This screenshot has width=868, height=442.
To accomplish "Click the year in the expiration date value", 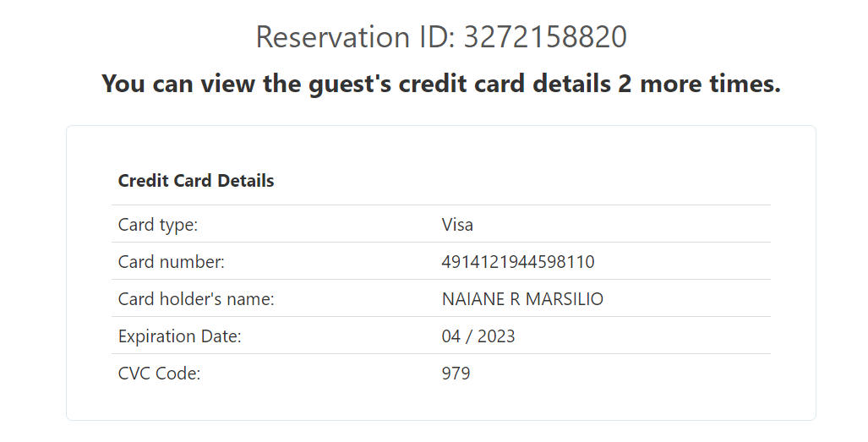I will click(496, 336).
